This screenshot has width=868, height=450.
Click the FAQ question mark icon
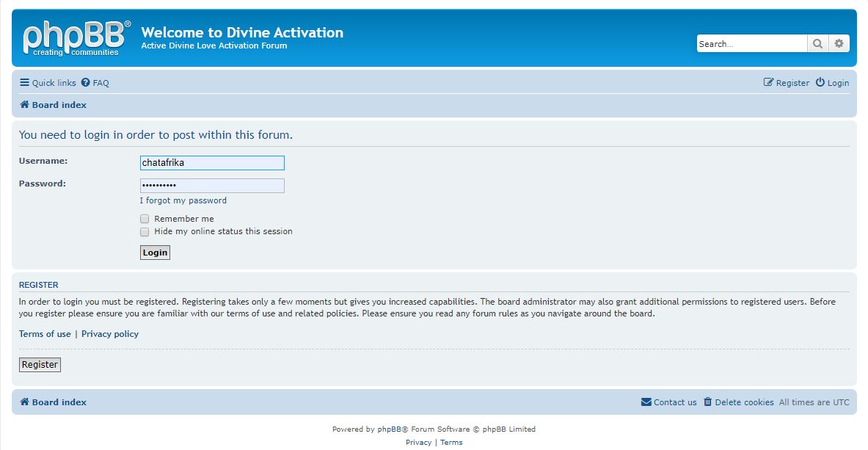(x=86, y=83)
